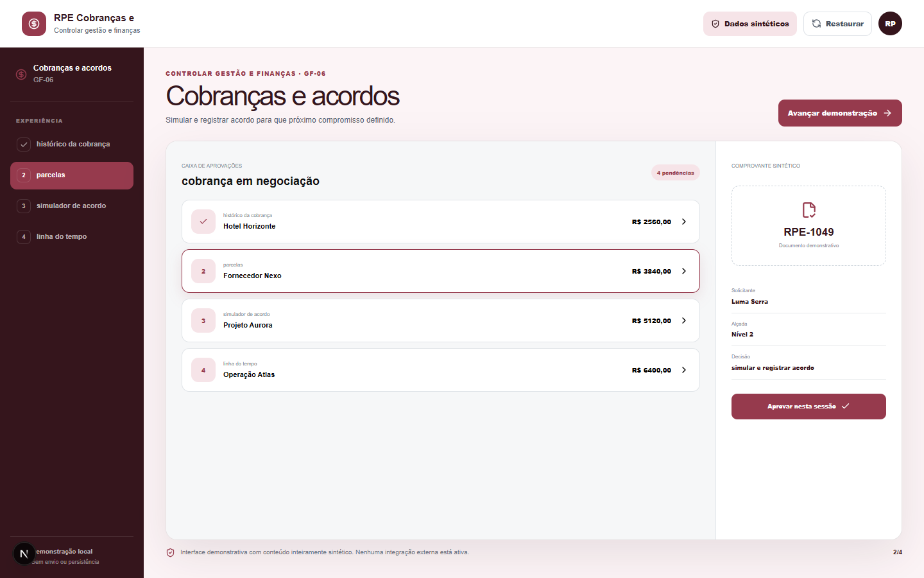
Task: Click the Luma Serra solicitante value
Action: coord(749,301)
